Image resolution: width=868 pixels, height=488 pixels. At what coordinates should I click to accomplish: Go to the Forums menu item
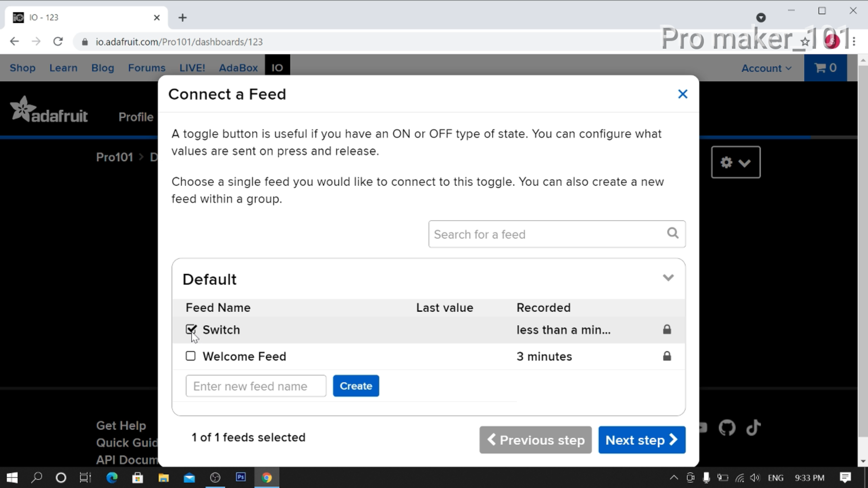146,68
